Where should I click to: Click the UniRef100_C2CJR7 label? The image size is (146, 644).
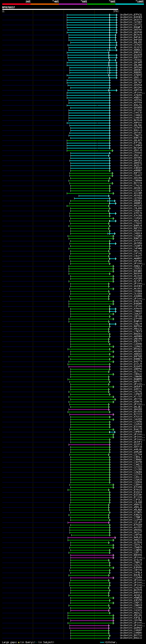pos(131,522)
